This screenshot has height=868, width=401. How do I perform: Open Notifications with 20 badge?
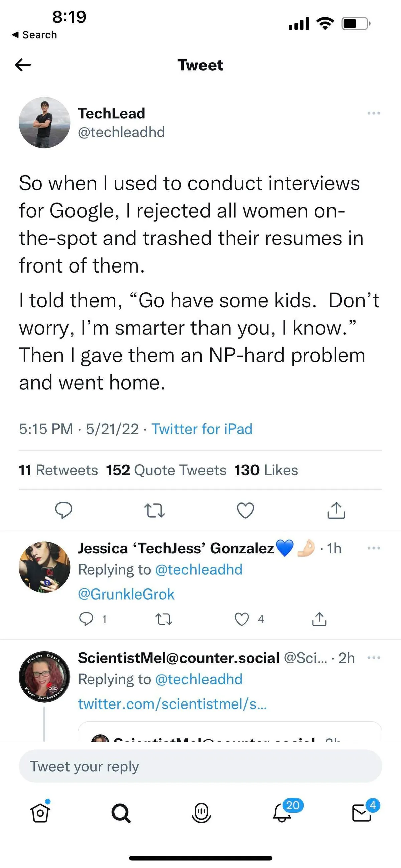tap(282, 813)
